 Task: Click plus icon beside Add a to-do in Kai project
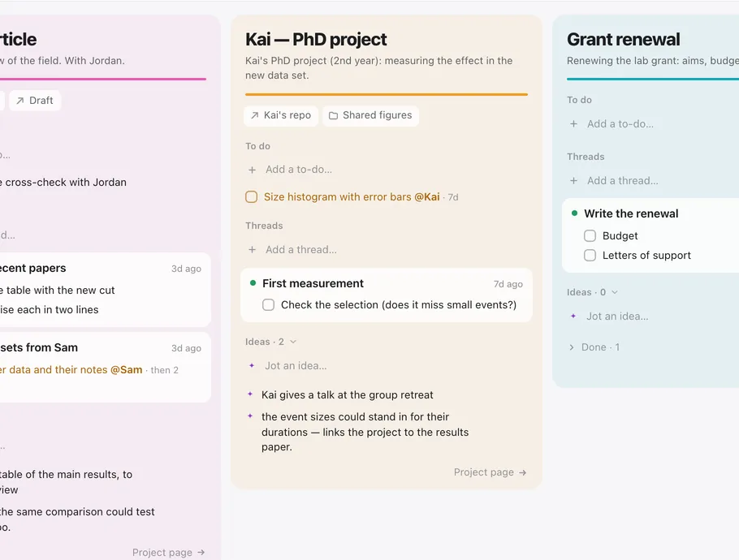(252, 170)
